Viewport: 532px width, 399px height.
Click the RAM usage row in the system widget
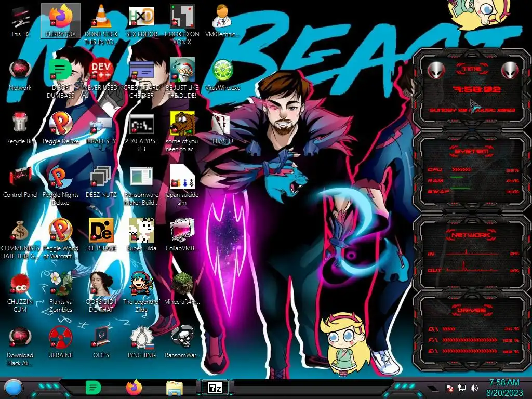coord(473,180)
